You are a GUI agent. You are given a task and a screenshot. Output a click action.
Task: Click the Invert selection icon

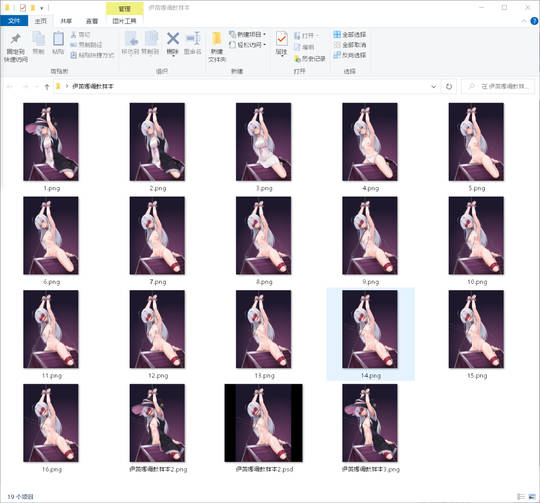coord(337,55)
